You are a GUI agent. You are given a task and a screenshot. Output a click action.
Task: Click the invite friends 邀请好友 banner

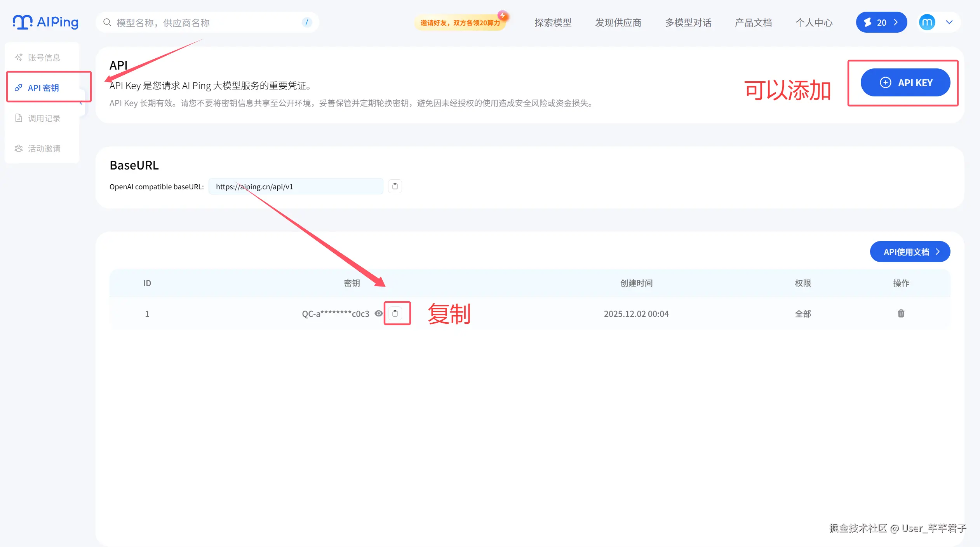(x=460, y=23)
